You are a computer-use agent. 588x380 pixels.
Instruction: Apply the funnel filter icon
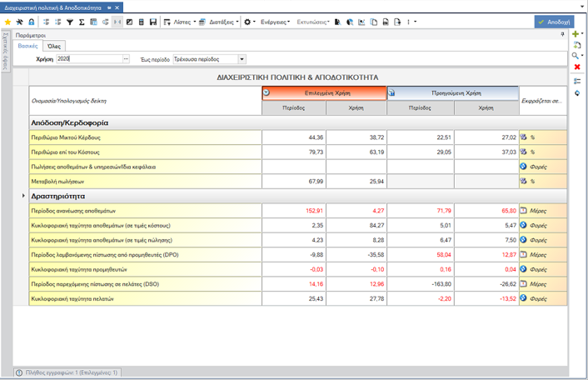[70, 22]
